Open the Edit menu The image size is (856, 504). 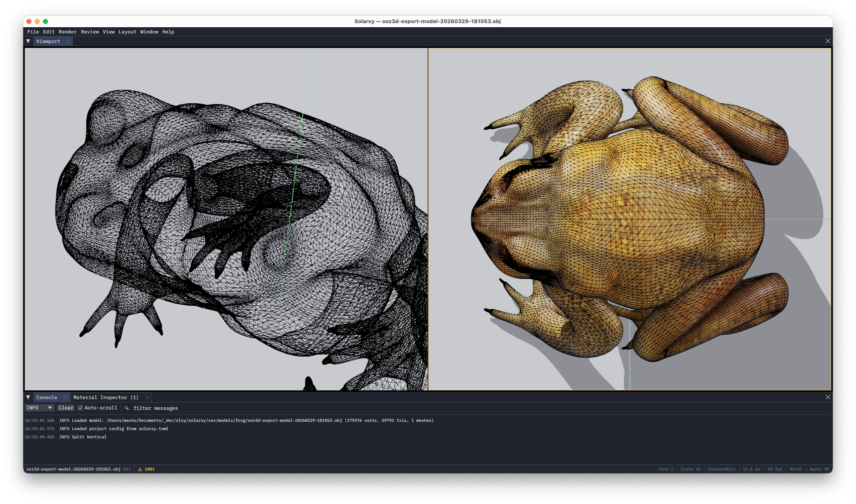tap(49, 32)
